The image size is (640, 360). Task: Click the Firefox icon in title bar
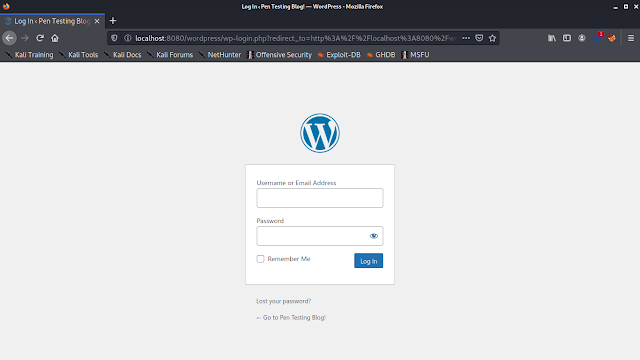(x=6, y=6)
